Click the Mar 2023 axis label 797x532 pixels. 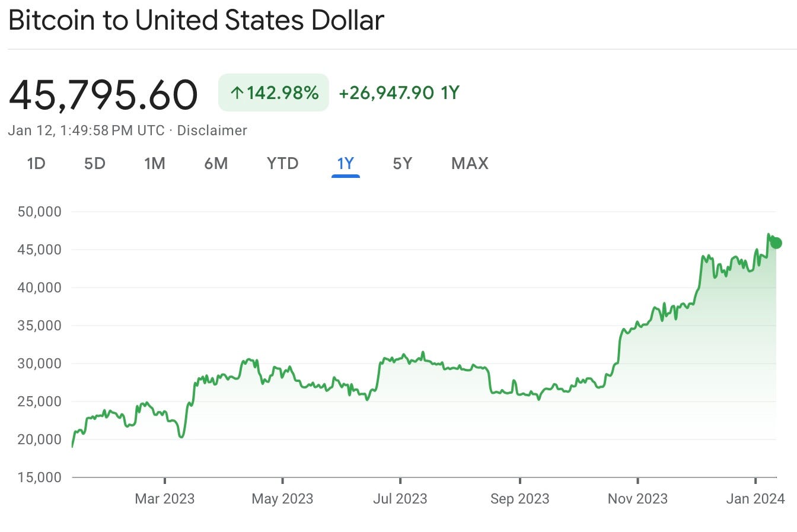pos(165,499)
